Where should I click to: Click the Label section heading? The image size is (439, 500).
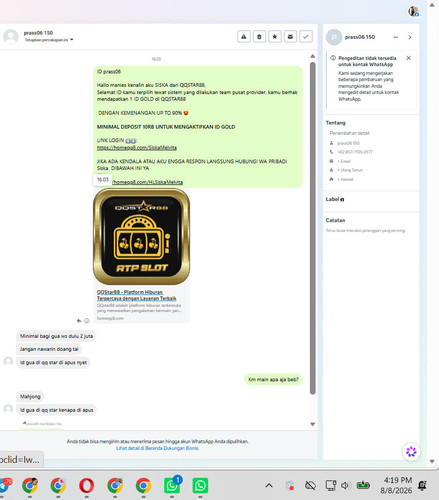pyautogui.click(x=332, y=199)
